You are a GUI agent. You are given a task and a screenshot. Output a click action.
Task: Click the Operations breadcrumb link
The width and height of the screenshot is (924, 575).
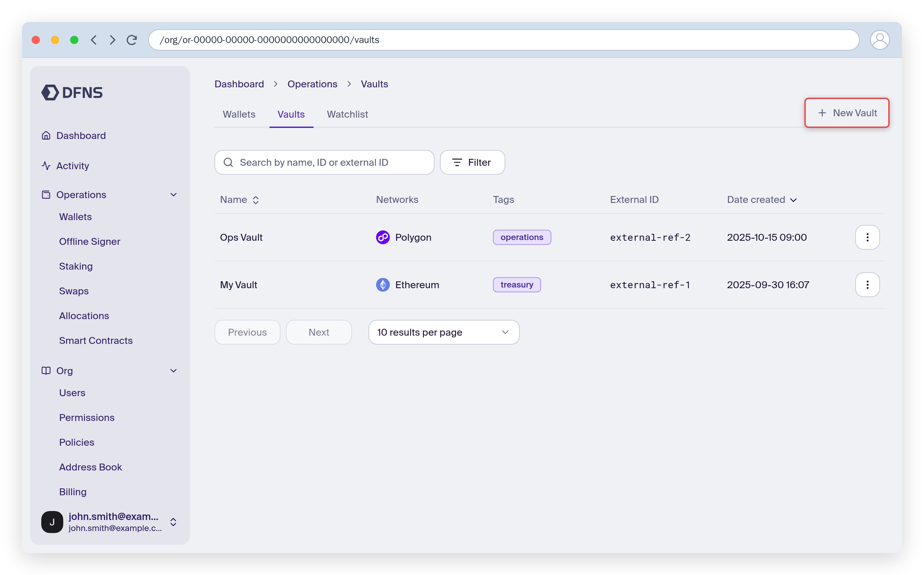click(312, 84)
